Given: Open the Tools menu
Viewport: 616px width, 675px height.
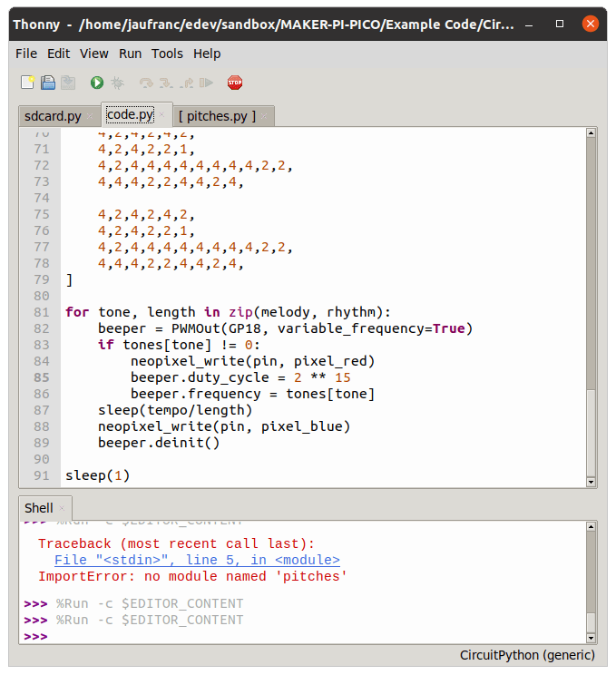Looking at the screenshot, I should click(x=167, y=54).
